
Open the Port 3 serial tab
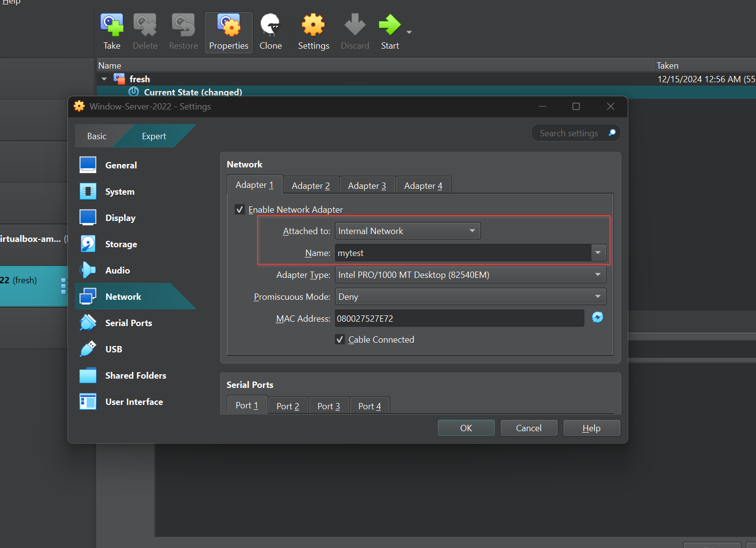[329, 406]
